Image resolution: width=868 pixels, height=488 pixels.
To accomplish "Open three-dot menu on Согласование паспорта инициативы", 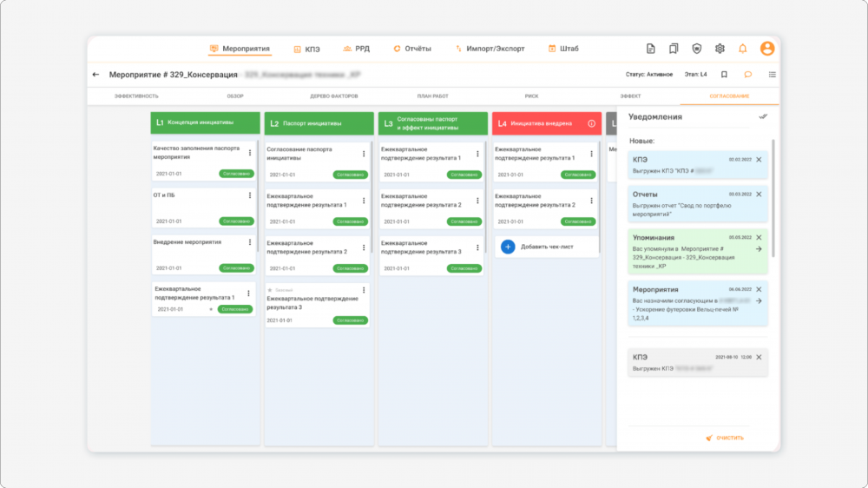I will (x=364, y=154).
